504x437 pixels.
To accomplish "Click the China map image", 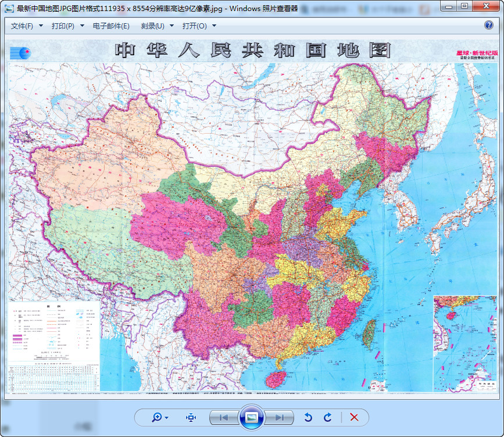I will click(250, 221).
